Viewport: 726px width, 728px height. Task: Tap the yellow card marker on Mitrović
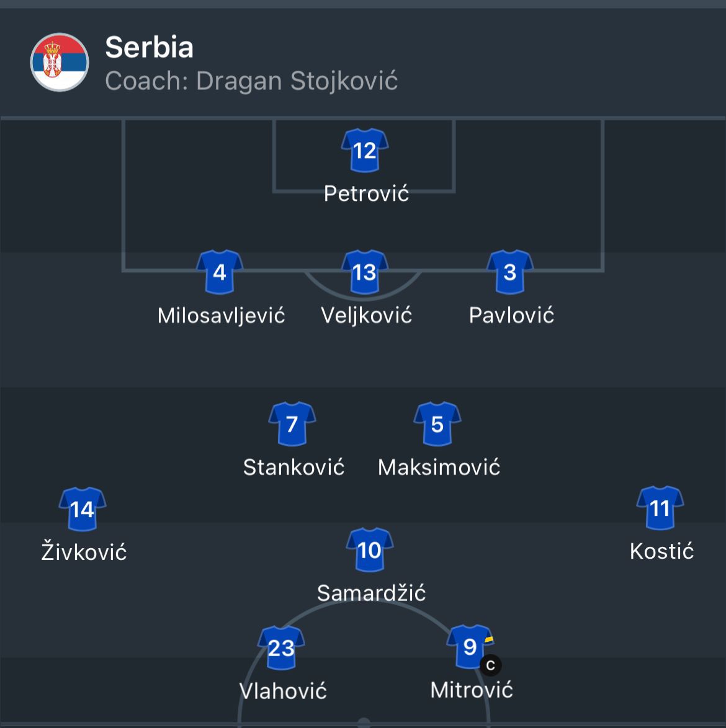(x=490, y=639)
